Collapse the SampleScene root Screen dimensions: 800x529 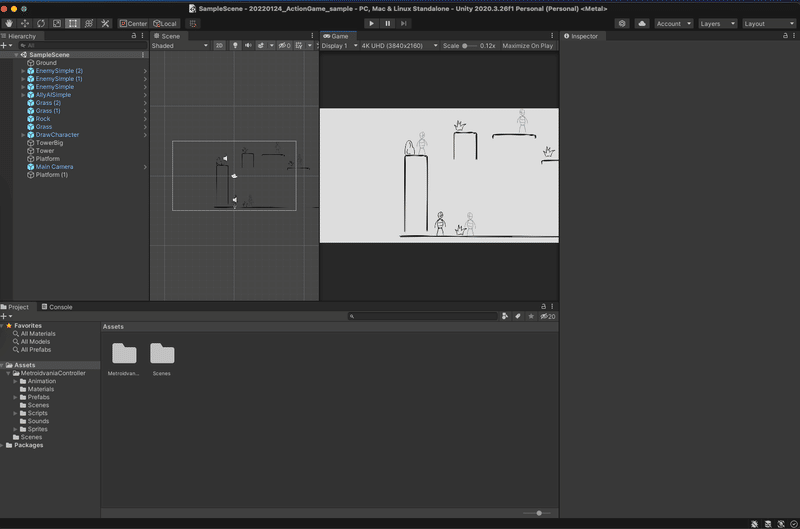[x=16, y=55]
